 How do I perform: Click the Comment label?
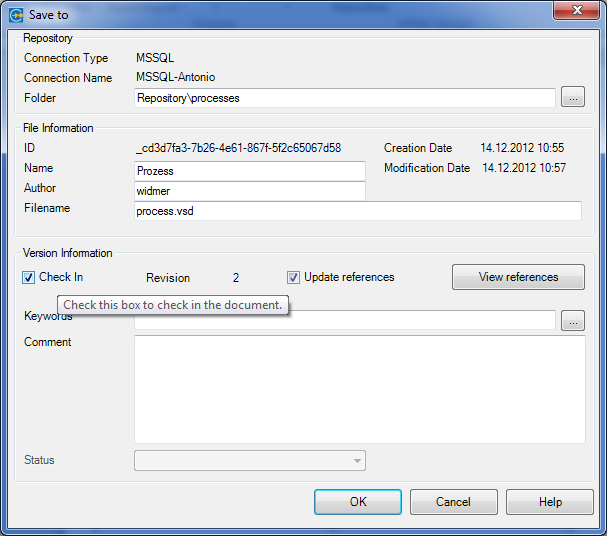click(x=48, y=342)
